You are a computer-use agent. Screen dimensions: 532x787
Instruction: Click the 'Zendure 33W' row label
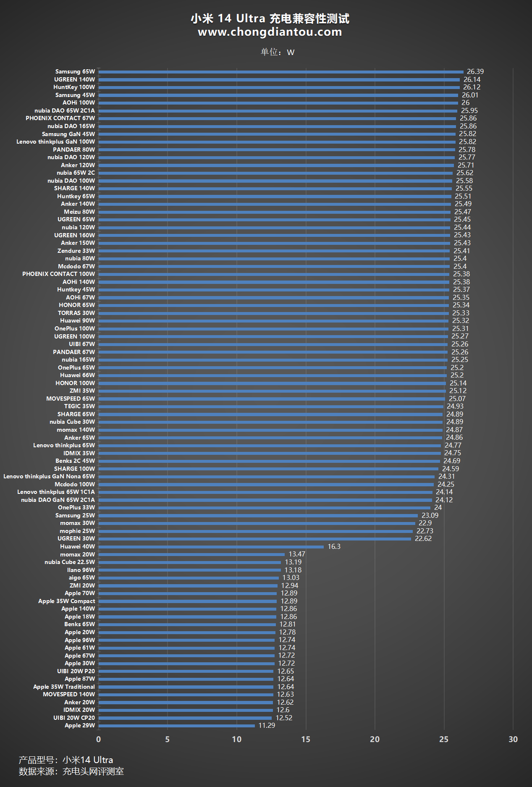(x=76, y=251)
